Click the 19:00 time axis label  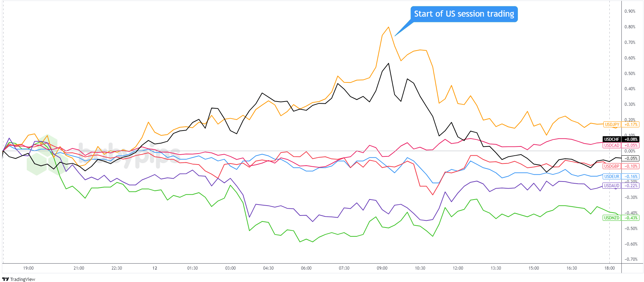28,268
